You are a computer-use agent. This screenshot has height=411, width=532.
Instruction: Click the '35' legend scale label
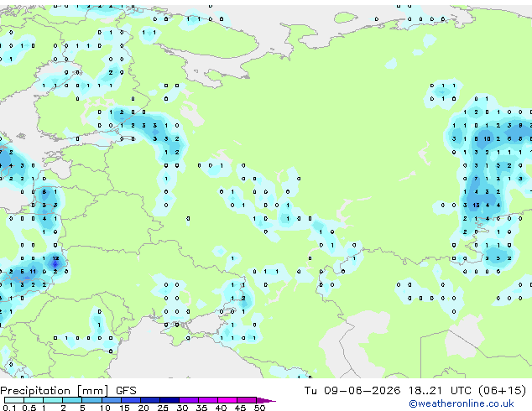[201, 408]
